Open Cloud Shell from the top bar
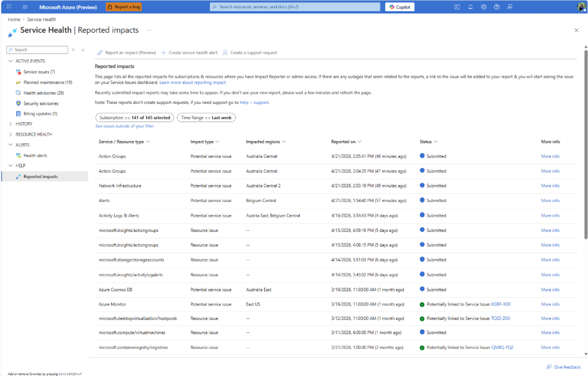This screenshot has width=588, height=377. (457, 6)
